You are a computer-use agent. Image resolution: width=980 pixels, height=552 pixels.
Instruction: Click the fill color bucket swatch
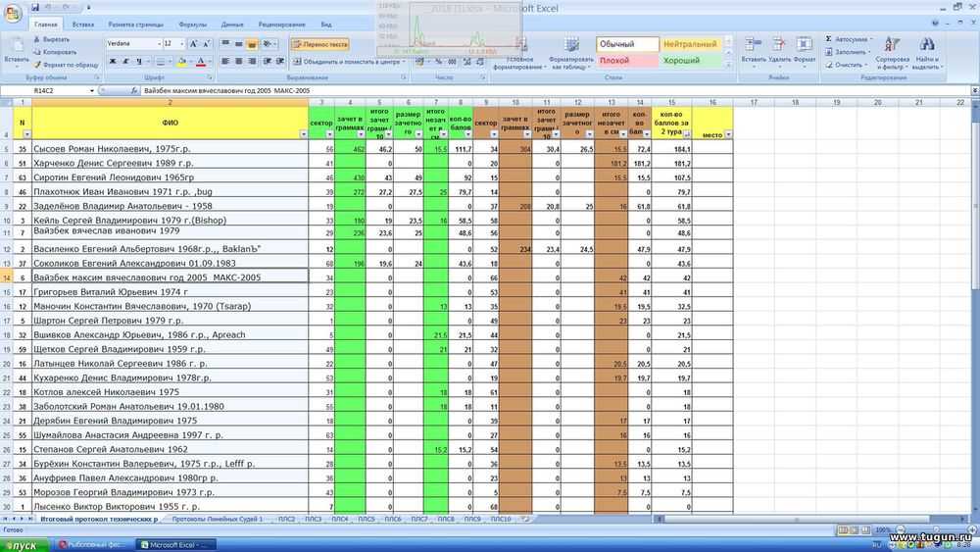tap(181, 61)
